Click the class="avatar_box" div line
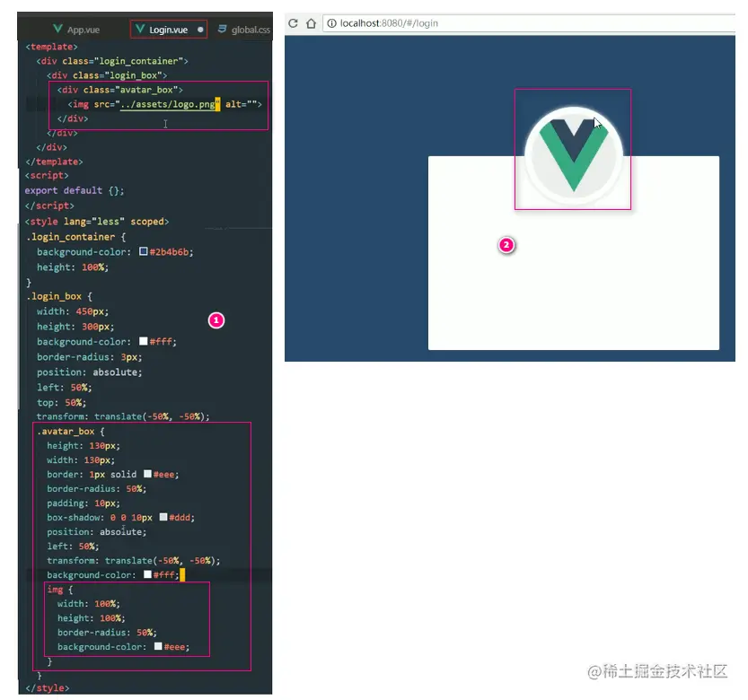The width and height of the screenshot is (748, 700). [x=119, y=90]
